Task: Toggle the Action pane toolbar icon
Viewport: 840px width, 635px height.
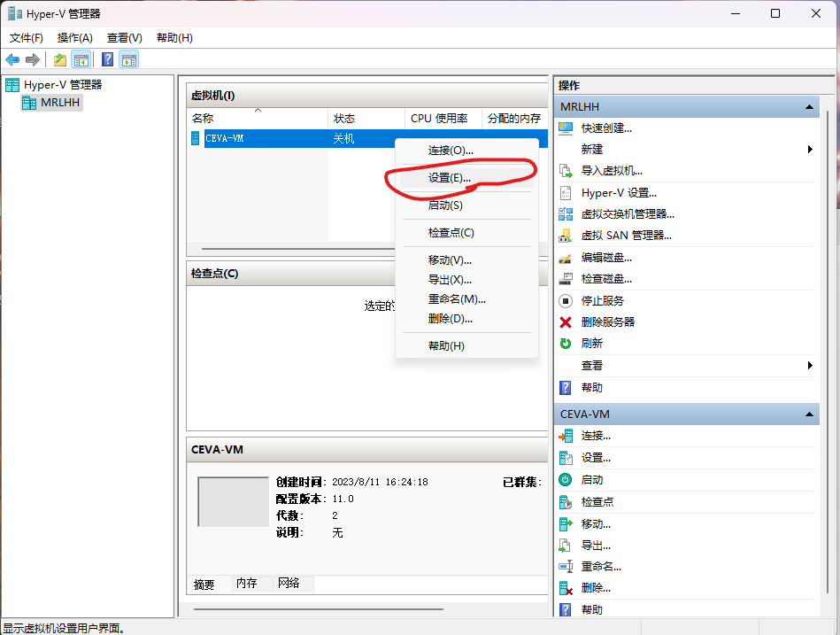Action: pyautogui.click(x=129, y=59)
